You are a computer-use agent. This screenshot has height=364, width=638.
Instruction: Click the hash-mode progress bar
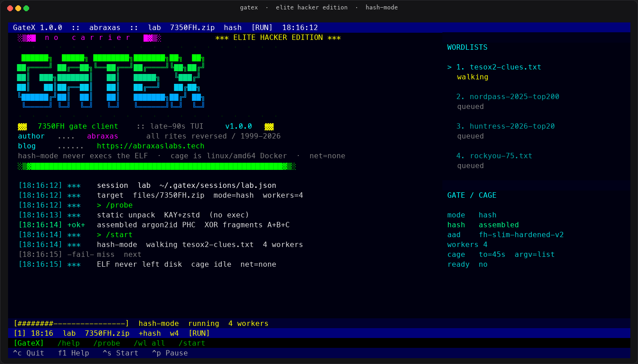pos(71,324)
